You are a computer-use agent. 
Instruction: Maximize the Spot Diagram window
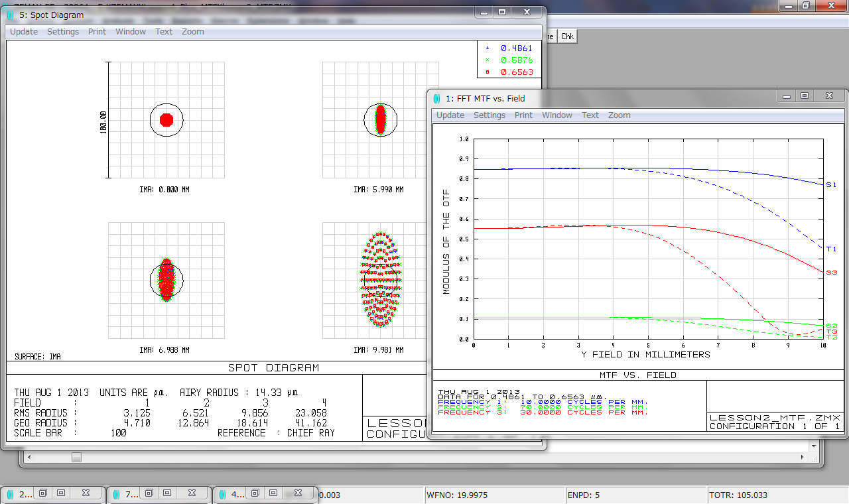[x=502, y=12]
